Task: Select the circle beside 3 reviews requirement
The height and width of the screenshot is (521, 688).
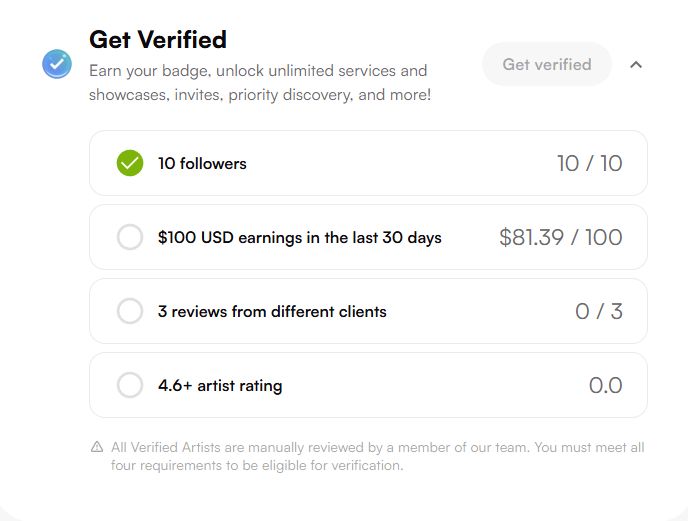Action: [130, 311]
